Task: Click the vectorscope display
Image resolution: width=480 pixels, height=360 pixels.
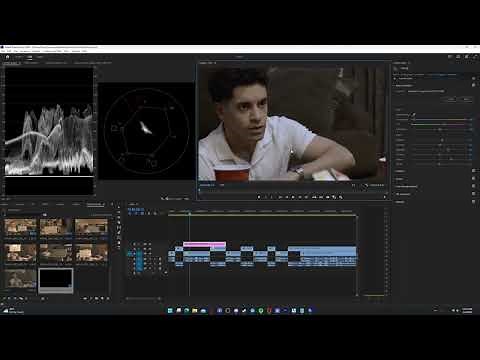Action: coord(146,131)
